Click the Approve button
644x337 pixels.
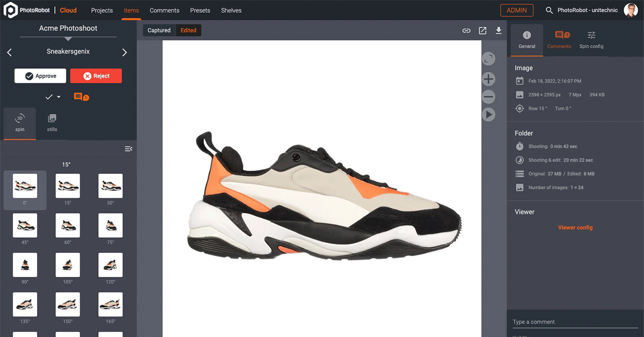tap(40, 76)
